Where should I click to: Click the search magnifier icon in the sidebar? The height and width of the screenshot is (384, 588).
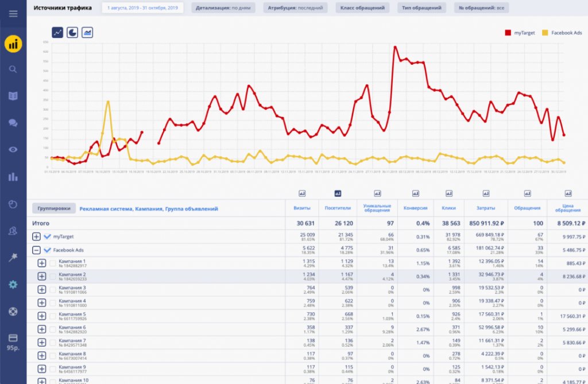pyautogui.click(x=13, y=69)
